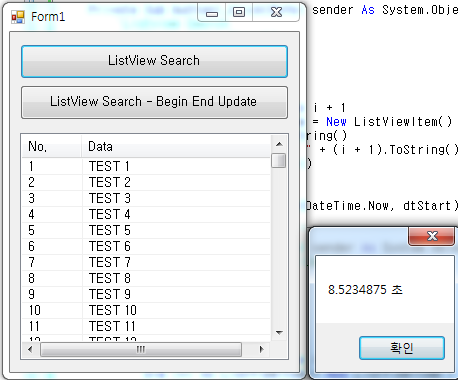Select the row TEST 9
Screen dimensions: 458x380
[146, 294]
